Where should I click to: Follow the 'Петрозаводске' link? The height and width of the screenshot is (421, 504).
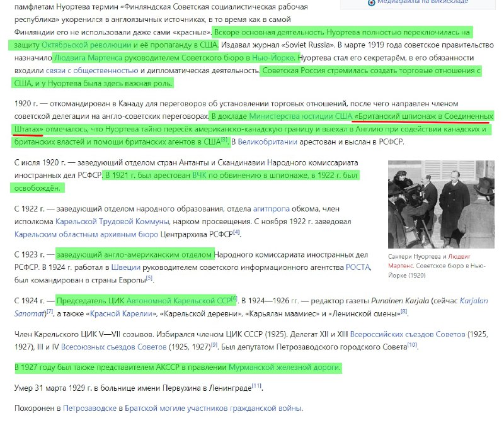pyautogui.click(x=89, y=408)
